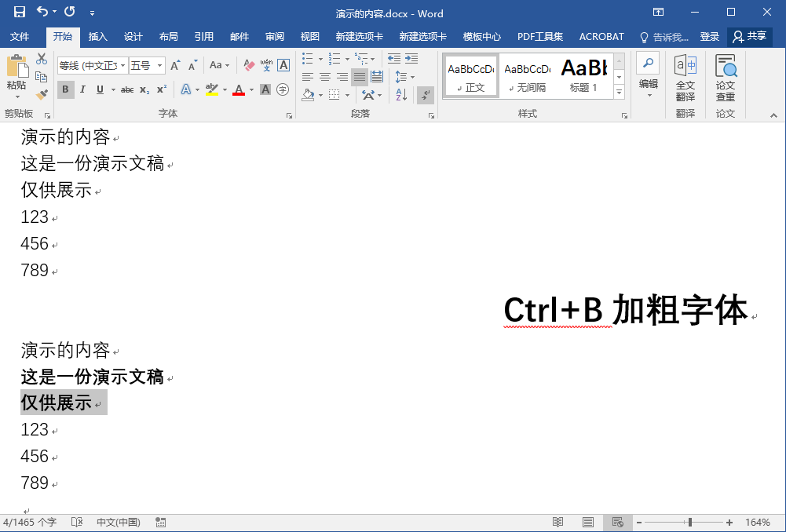The width and height of the screenshot is (786, 532).
Task: Apply the 正文 Normal style
Action: click(471, 75)
